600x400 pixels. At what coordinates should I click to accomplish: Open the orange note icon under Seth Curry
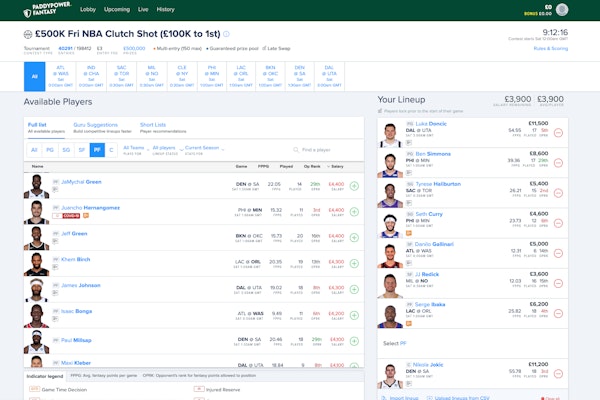pos(409,233)
